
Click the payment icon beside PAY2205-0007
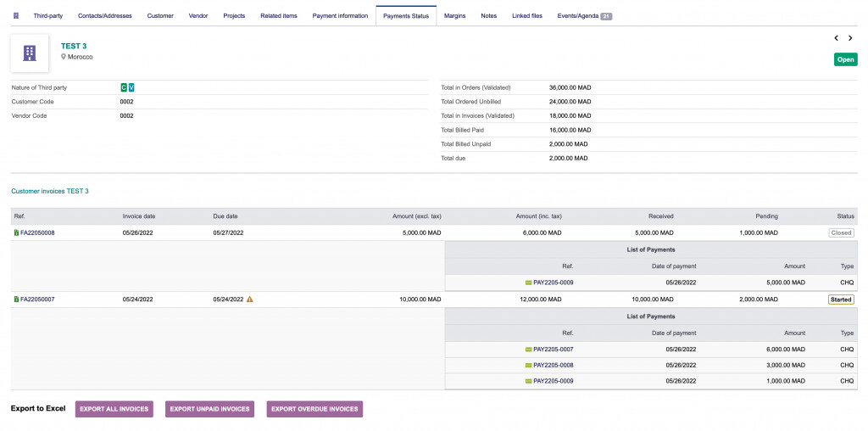pyautogui.click(x=528, y=350)
